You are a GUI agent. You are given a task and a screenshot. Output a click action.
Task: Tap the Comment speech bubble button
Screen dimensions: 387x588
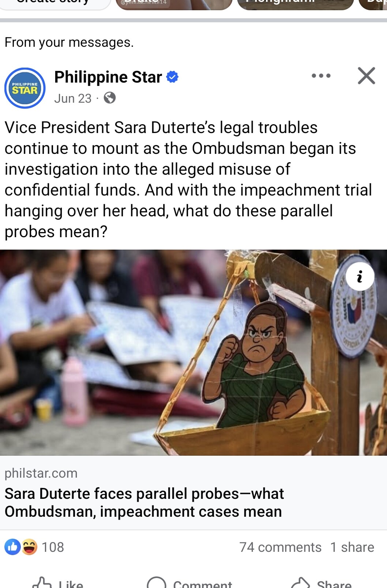tap(189, 583)
